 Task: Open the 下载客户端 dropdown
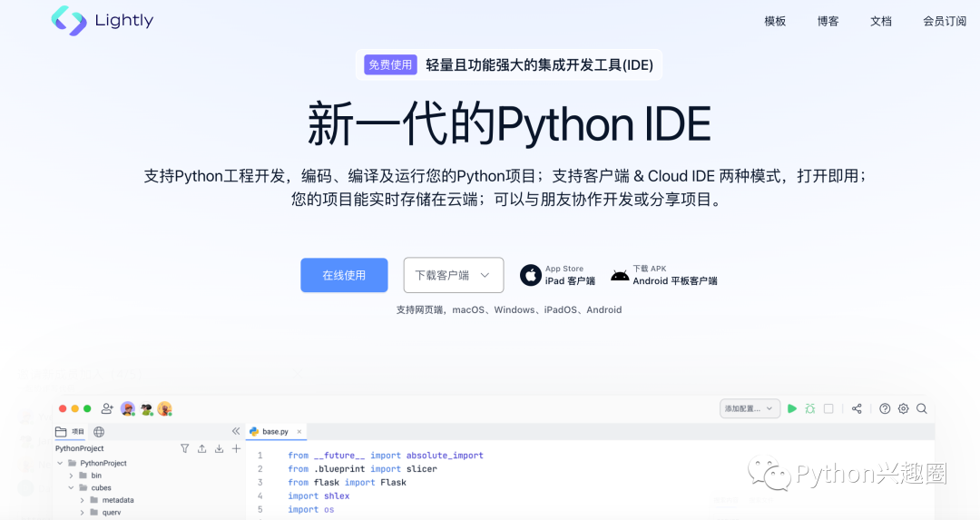(454, 275)
